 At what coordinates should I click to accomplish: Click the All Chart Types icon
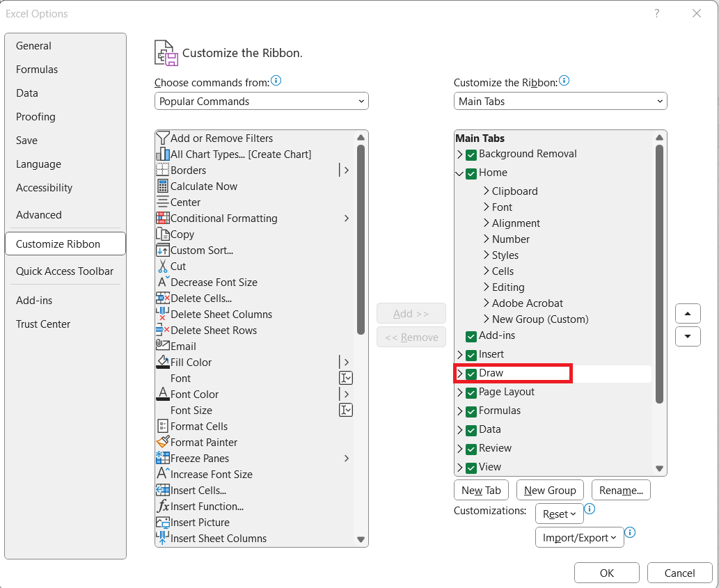point(163,154)
